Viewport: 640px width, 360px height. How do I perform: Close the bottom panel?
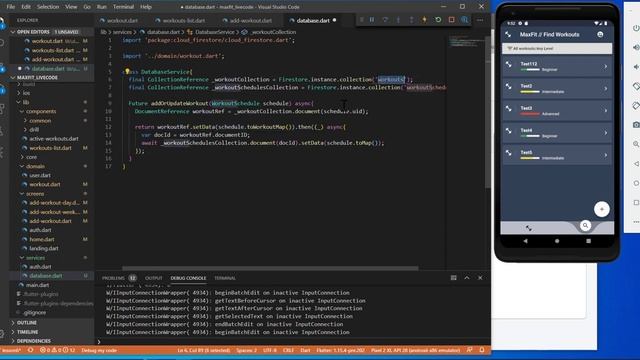(x=480, y=278)
